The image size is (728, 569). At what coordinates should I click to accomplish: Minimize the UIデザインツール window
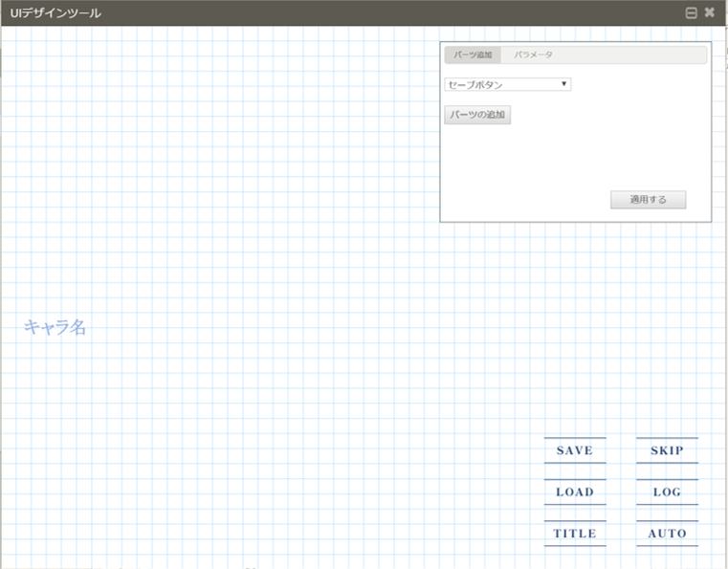692,13
